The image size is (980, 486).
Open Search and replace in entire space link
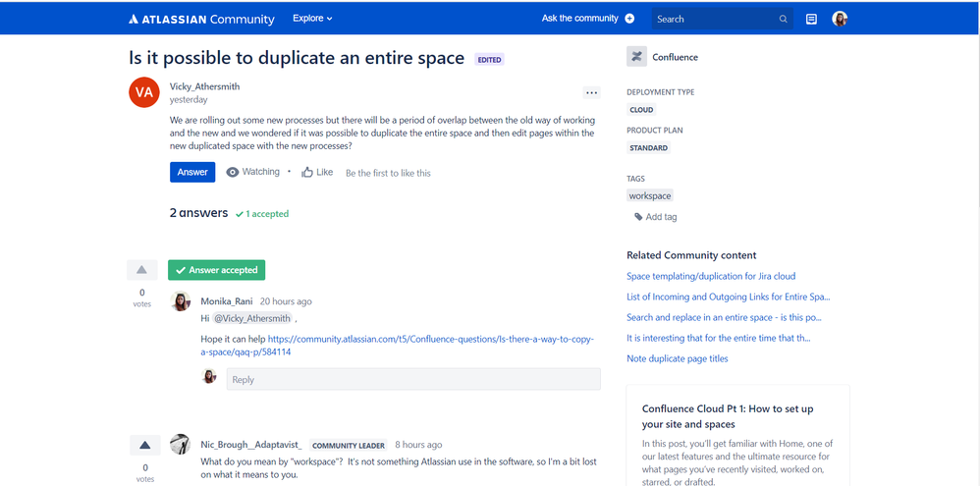725,317
